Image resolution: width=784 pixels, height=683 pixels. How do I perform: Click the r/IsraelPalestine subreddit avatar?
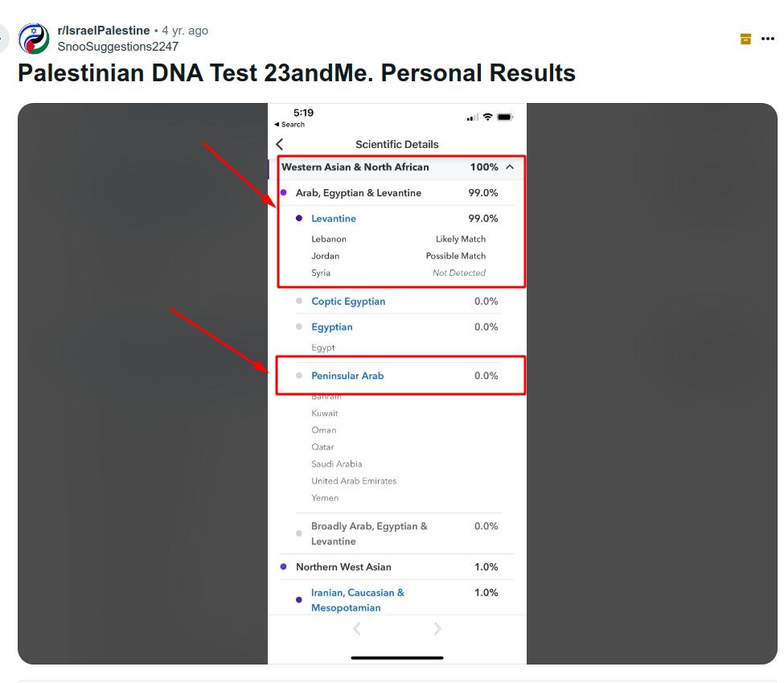coord(34,39)
